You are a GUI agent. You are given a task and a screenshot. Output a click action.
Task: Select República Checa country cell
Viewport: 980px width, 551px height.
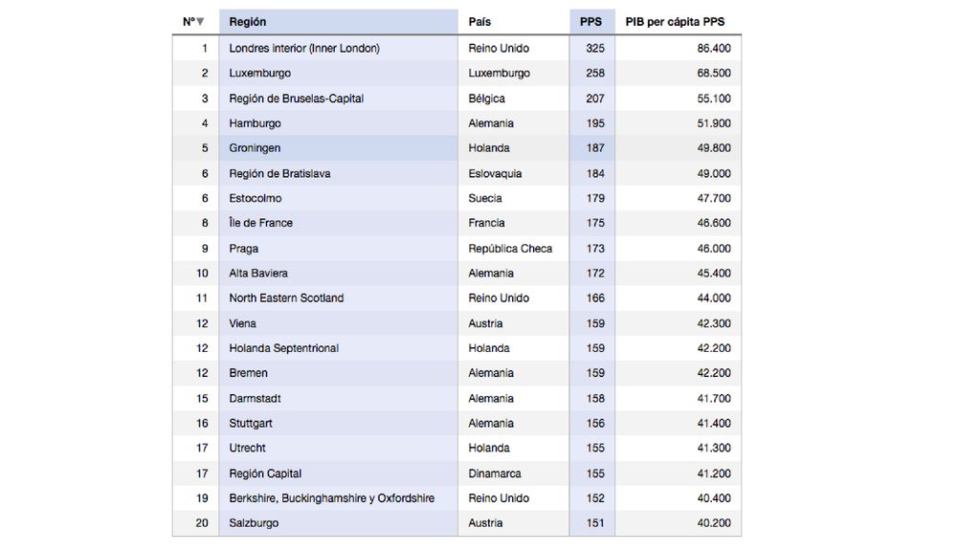pyautogui.click(x=513, y=248)
